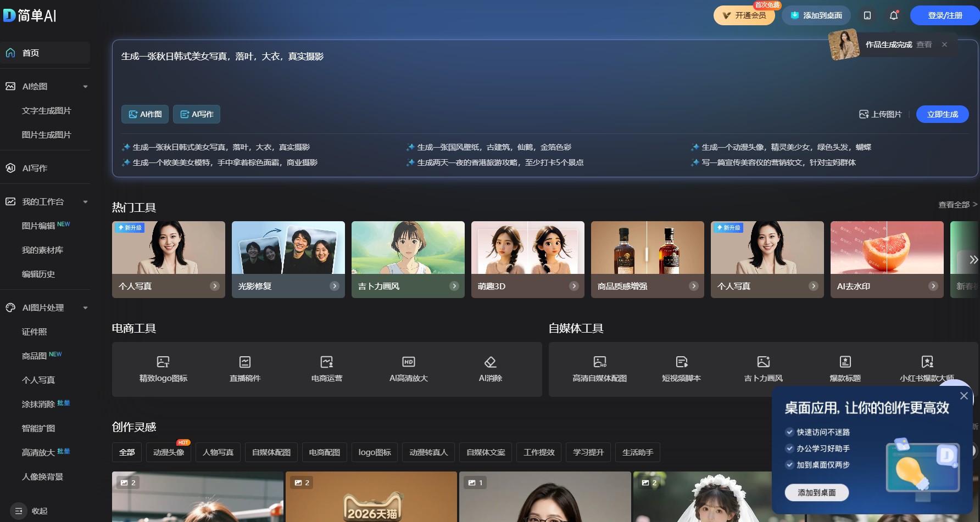
Task: Open the mobile app icon in top bar
Action: pos(867,15)
